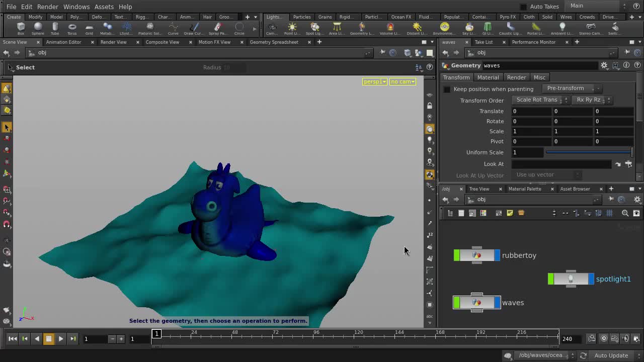
Task: Switch to the Tree View tab
Action: coord(478,189)
